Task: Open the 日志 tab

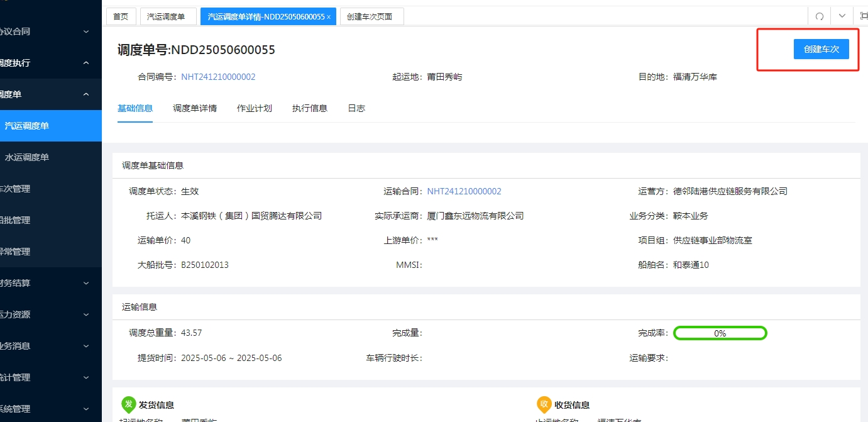Action: (x=356, y=108)
